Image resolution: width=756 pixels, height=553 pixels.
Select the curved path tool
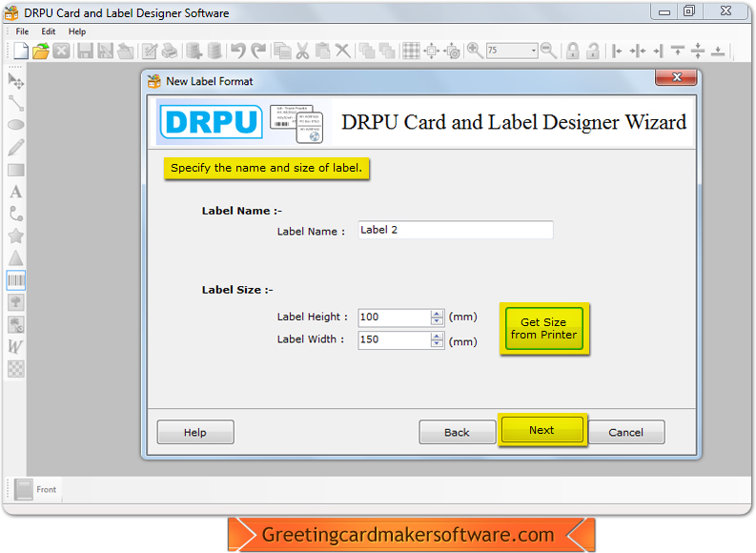(16, 215)
